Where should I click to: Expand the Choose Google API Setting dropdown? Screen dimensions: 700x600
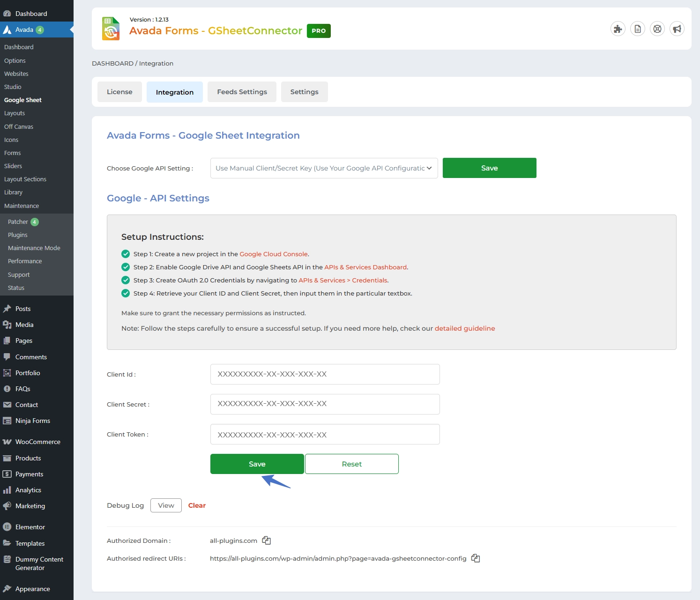pyautogui.click(x=324, y=168)
